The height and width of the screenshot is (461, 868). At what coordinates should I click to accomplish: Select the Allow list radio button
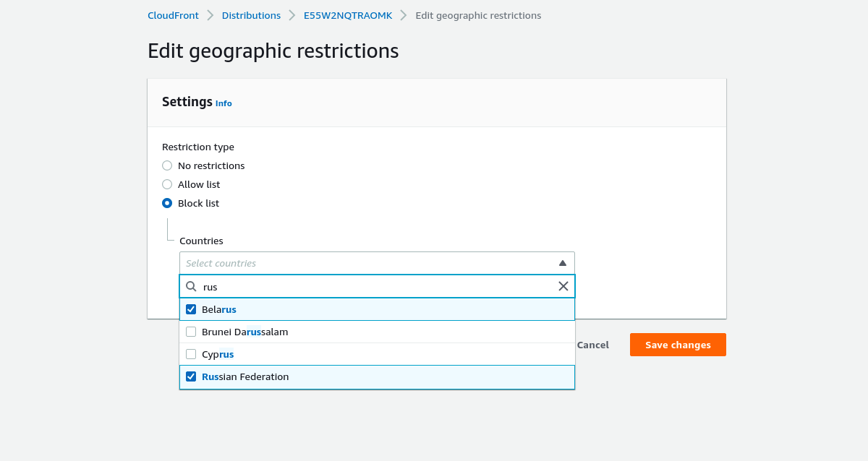[x=166, y=184]
